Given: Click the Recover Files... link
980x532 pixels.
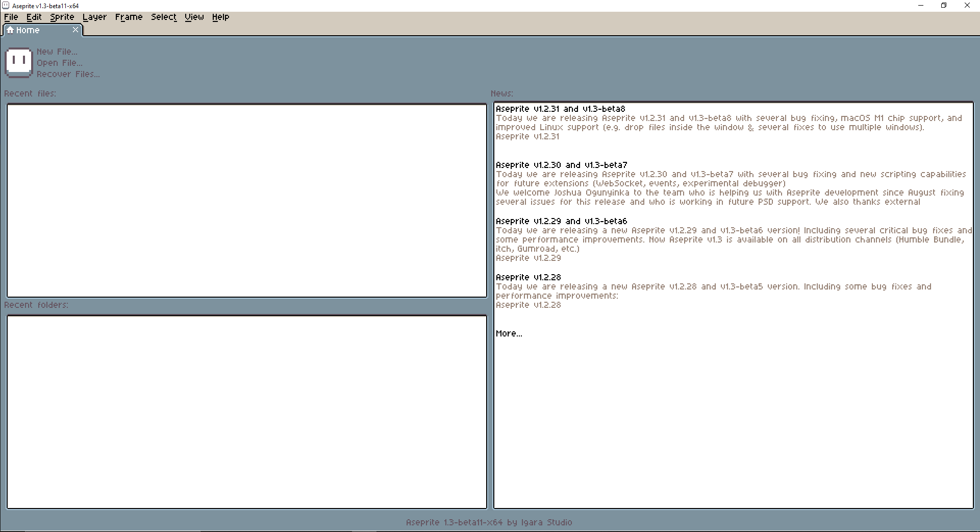Looking at the screenshot, I should pos(68,74).
